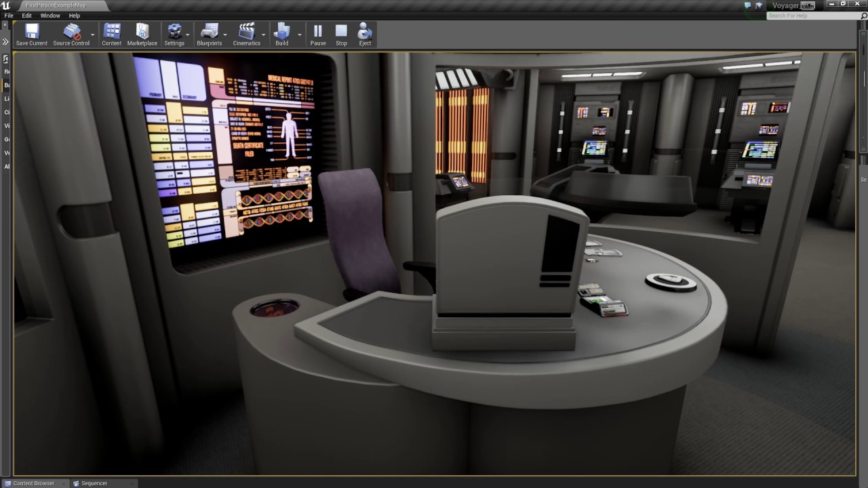Click the Modes panel search icon
Screen dimensions: 868x488
7,60
